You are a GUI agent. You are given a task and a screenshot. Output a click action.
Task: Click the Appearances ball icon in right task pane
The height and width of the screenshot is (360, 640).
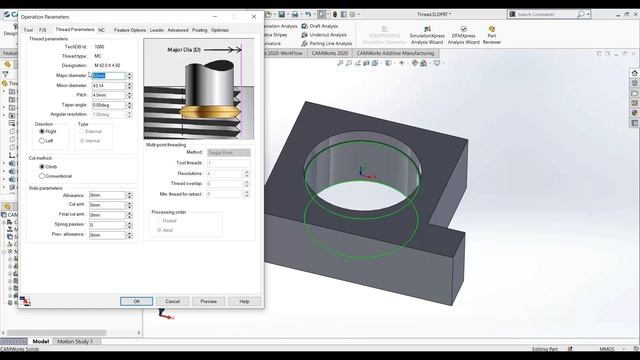[634, 113]
